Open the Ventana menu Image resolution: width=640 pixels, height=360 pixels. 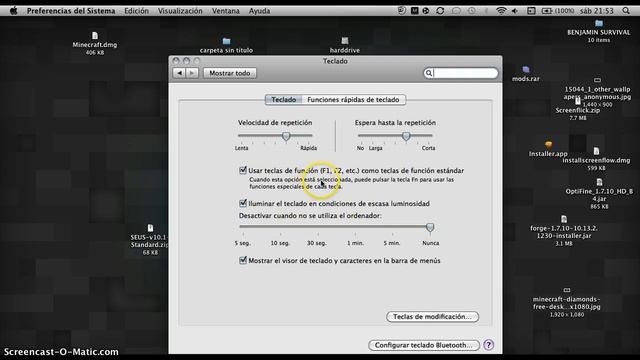pyautogui.click(x=225, y=11)
